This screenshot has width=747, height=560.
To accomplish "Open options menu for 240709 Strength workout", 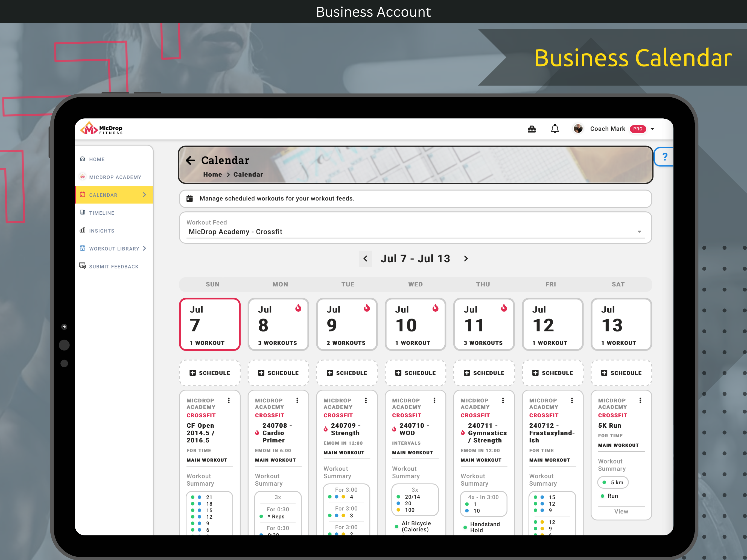I will pyautogui.click(x=366, y=400).
